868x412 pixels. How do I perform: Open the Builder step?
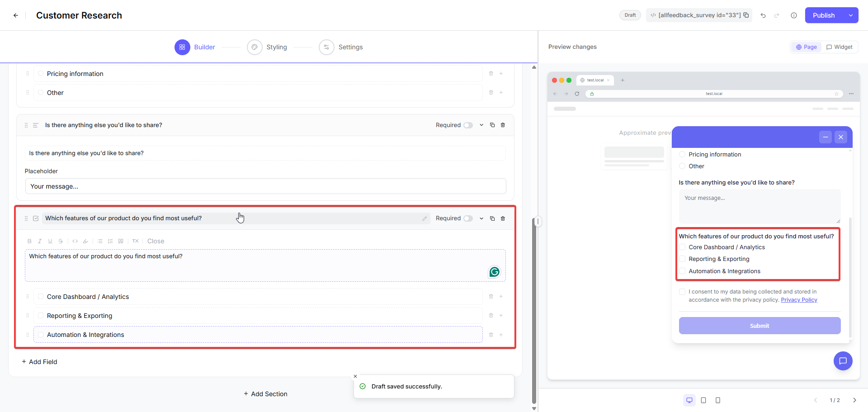pos(195,47)
